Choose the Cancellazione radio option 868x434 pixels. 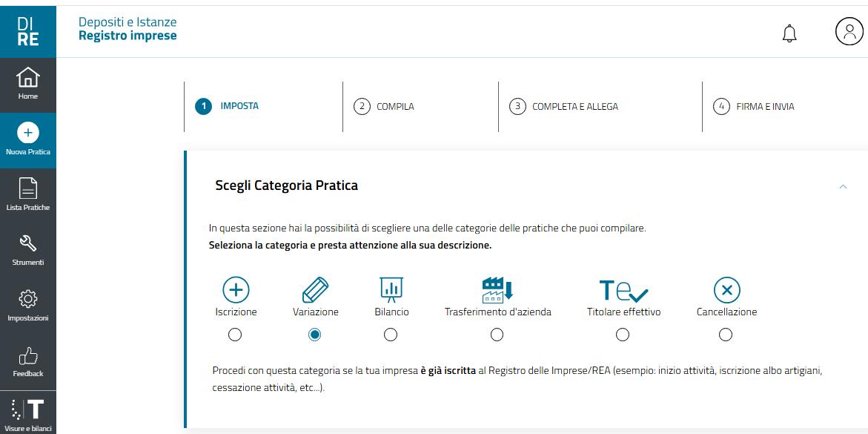tap(726, 335)
